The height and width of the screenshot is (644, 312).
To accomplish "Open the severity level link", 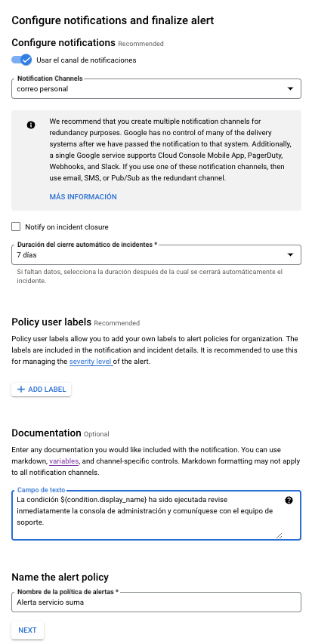I will point(91,362).
